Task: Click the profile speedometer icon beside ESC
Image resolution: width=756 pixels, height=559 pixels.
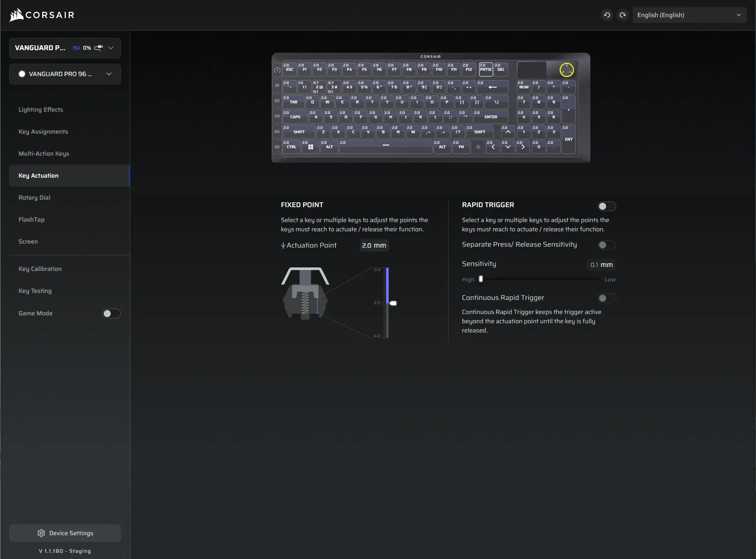Action: point(277,70)
